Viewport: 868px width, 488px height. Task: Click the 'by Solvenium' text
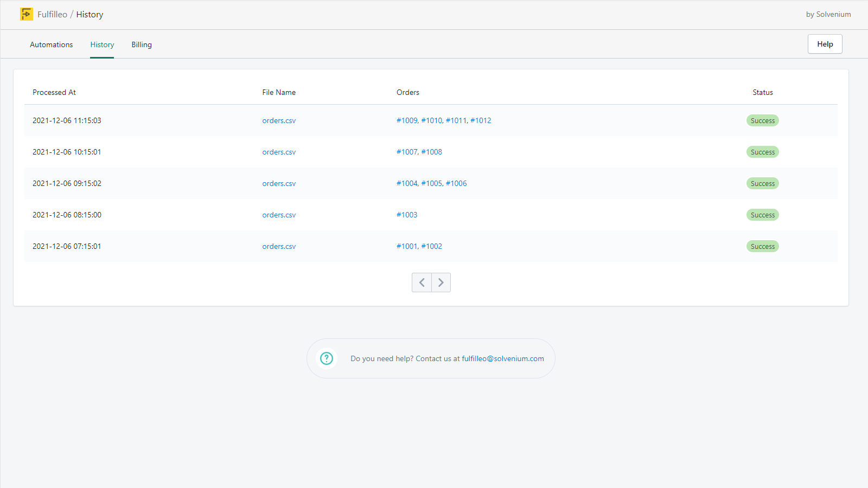(x=828, y=14)
